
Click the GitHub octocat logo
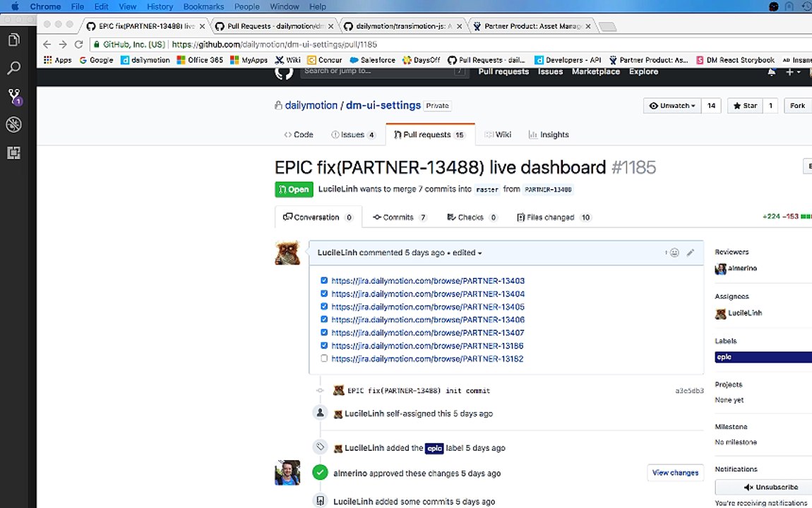pyautogui.click(x=284, y=73)
